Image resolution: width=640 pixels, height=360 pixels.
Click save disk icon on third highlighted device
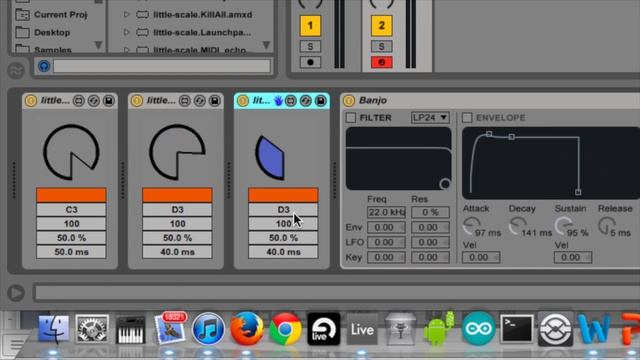pos(321,100)
